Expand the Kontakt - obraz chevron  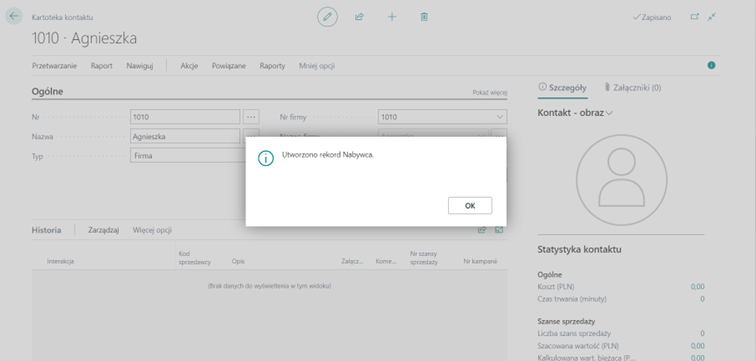pyautogui.click(x=609, y=113)
